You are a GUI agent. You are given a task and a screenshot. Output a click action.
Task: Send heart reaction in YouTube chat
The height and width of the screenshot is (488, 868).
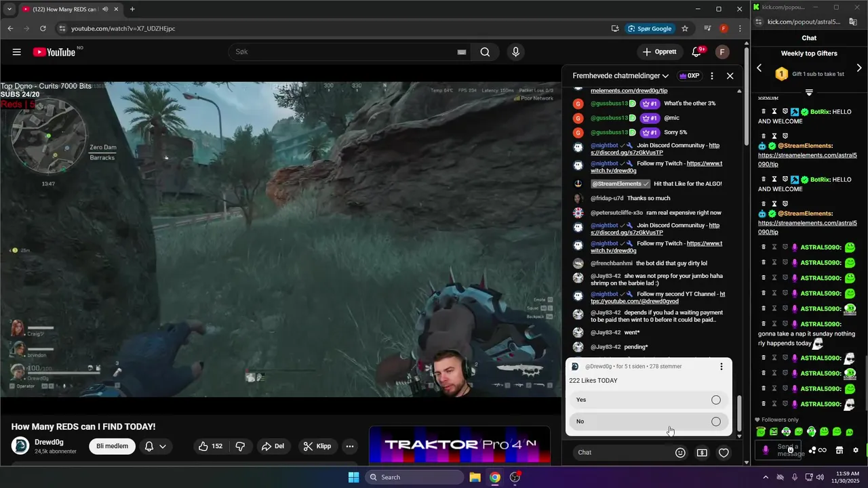(x=724, y=453)
